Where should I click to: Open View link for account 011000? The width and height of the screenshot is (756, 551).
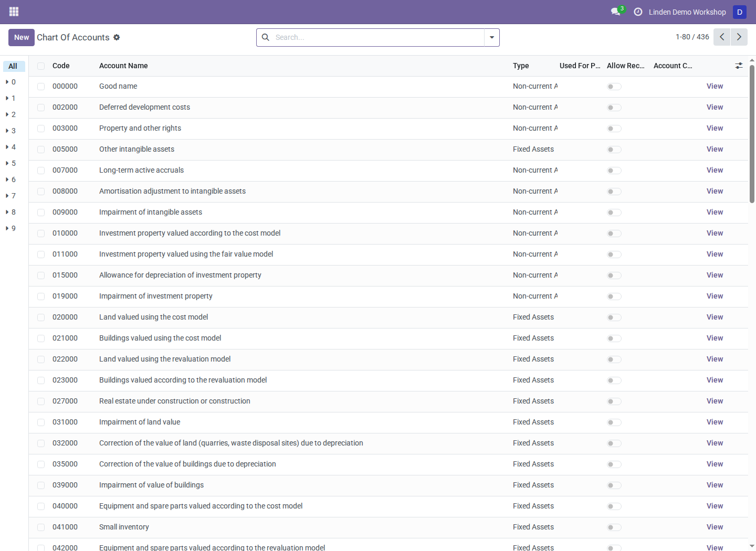[715, 254]
